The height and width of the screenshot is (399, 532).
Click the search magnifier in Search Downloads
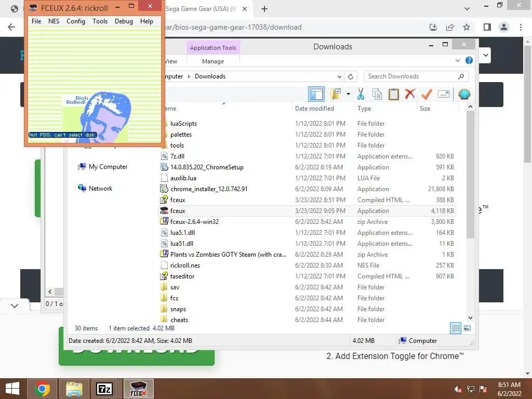point(461,76)
